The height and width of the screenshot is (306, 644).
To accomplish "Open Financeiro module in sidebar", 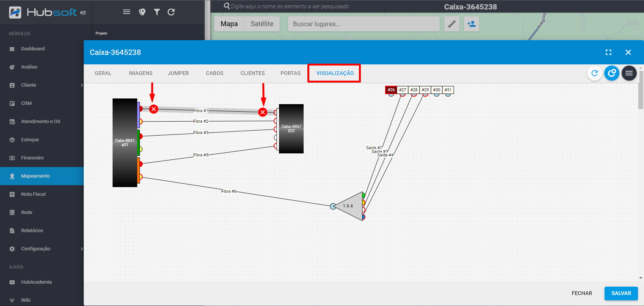I will (x=42, y=158).
